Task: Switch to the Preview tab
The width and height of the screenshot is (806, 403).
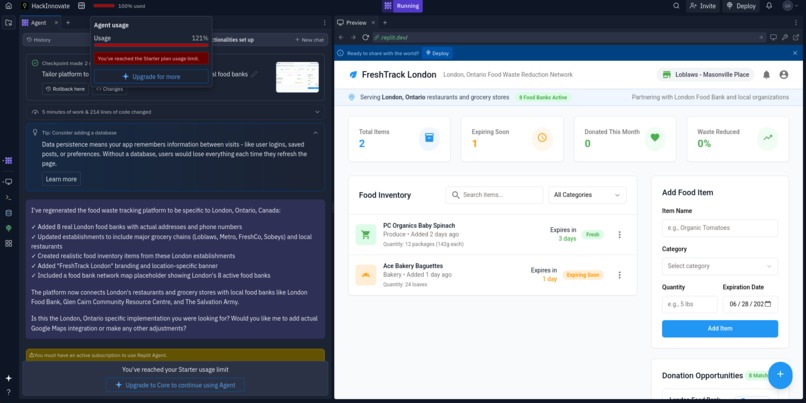Action: pos(353,23)
